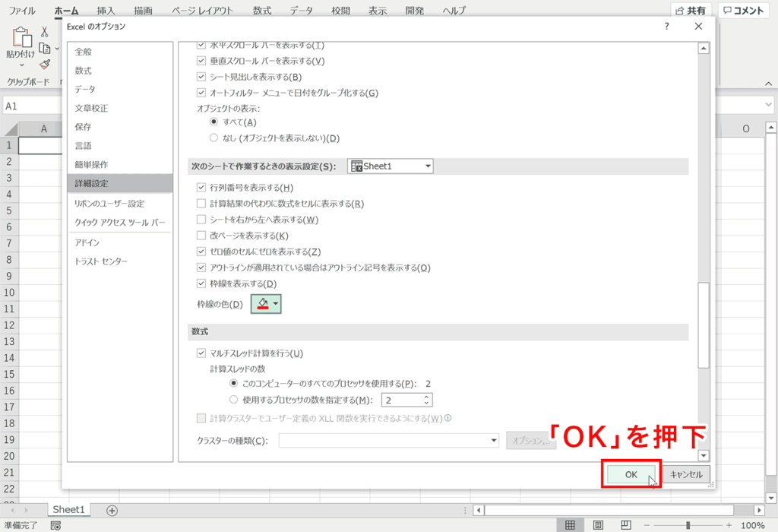Click the Sheet1 worksheet tab
Image resolution: width=778 pixels, height=532 pixels.
click(69, 510)
